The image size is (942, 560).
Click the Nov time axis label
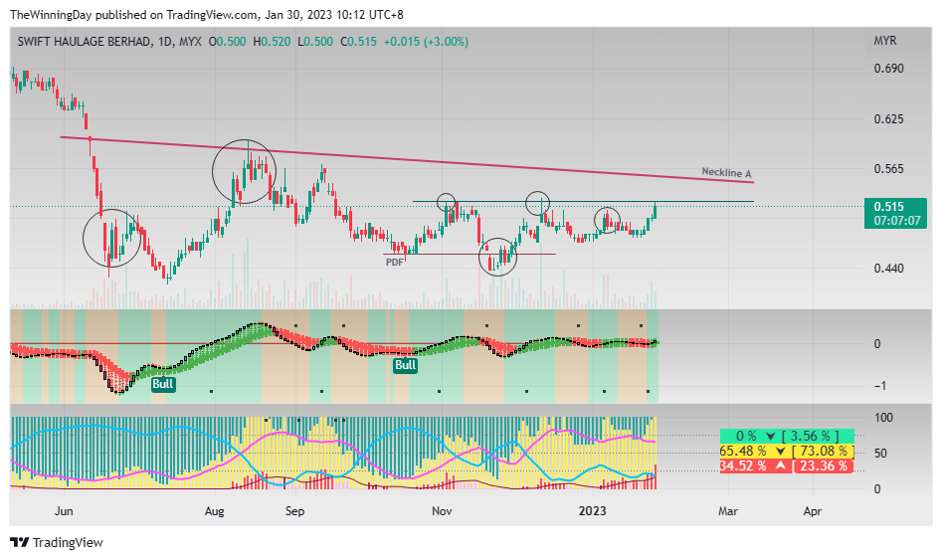pos(442,511)
